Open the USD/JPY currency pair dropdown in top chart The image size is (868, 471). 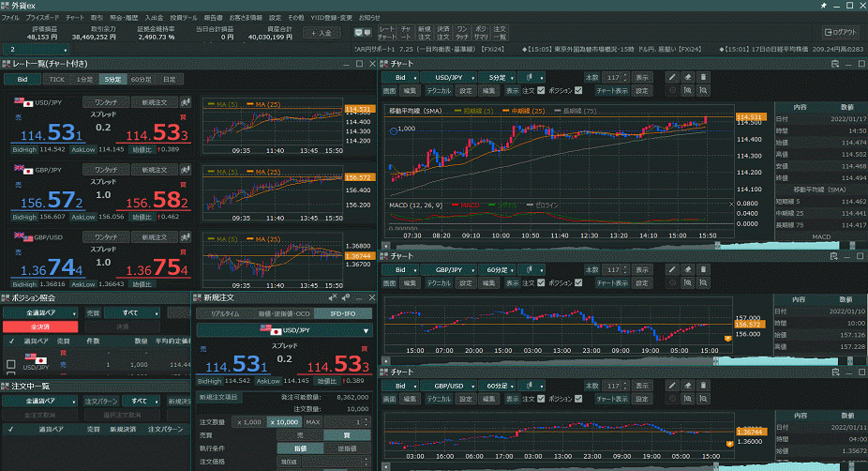pos(467,76)
